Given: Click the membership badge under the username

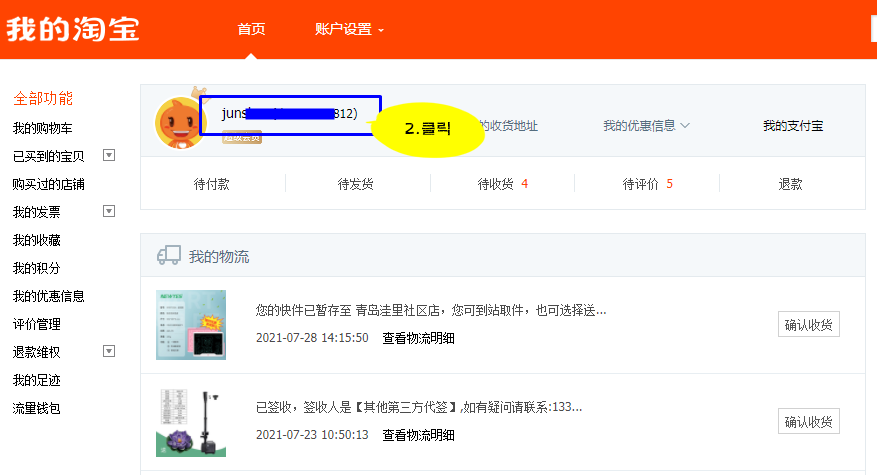Looking at the screenshot, I should pyautogui.click(x=241, y=138).
